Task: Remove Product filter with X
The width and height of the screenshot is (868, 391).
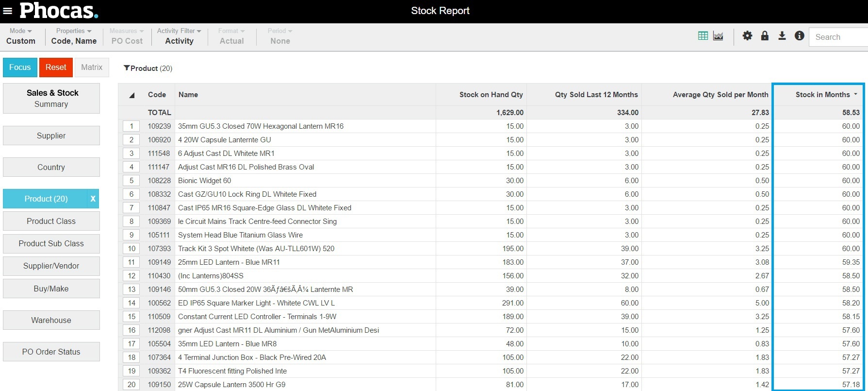Action: pyautogui.click(x=93, y=199)
